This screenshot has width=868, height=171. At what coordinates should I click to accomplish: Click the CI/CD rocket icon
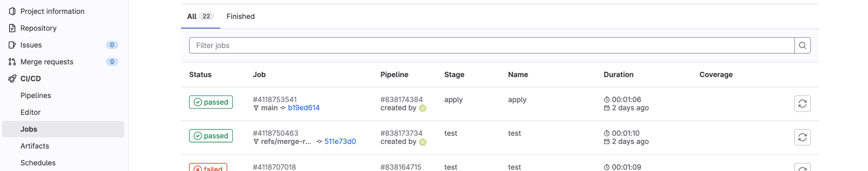point(12,79)
